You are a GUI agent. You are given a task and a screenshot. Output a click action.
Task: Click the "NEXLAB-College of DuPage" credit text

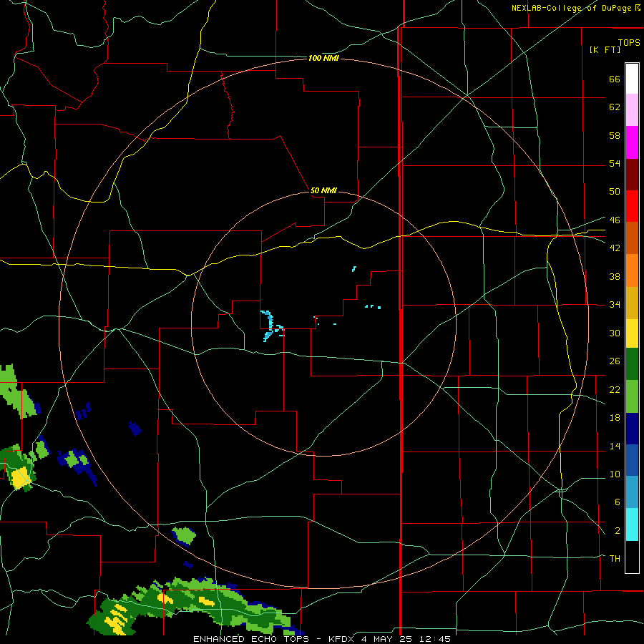click(x=572, y=8)
